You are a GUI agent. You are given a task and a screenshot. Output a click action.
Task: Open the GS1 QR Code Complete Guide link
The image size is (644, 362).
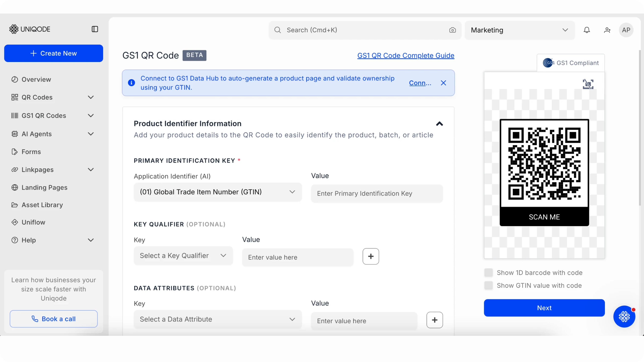406,55
